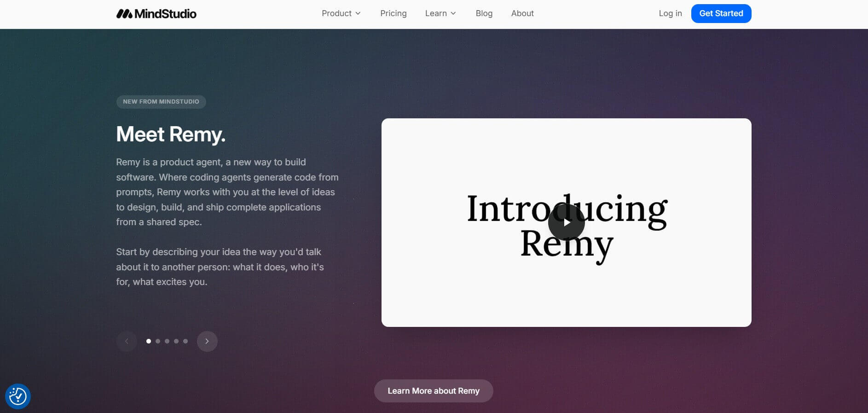Select the fourth carousel dot
The width and height of the screenshot is (868, 413).
(176, 341)
